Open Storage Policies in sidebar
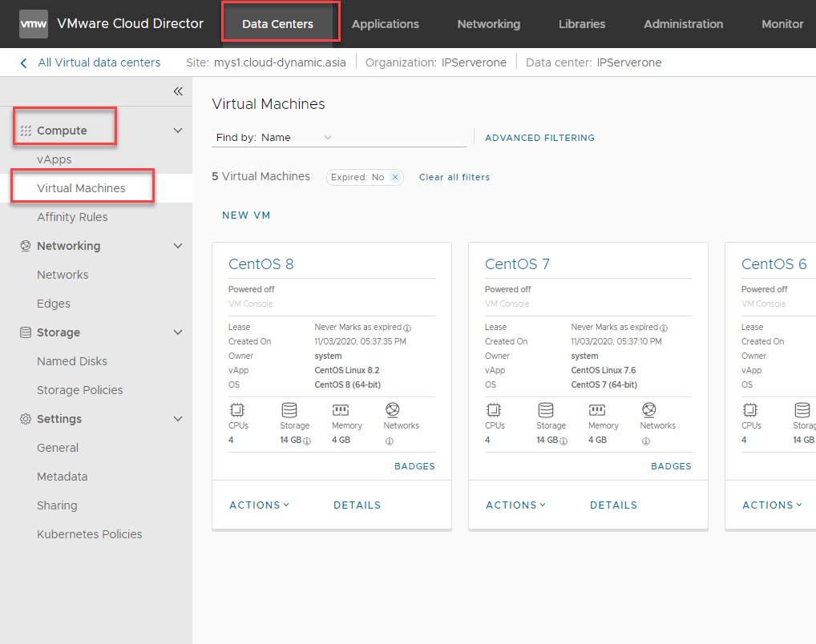This screenshot has width=816, height=644. point(79,390)
